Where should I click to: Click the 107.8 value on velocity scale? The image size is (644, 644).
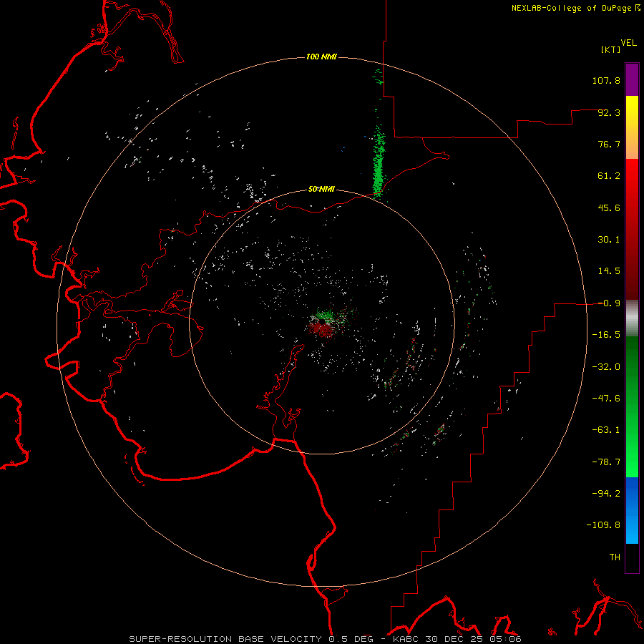(x=606, y=80)
